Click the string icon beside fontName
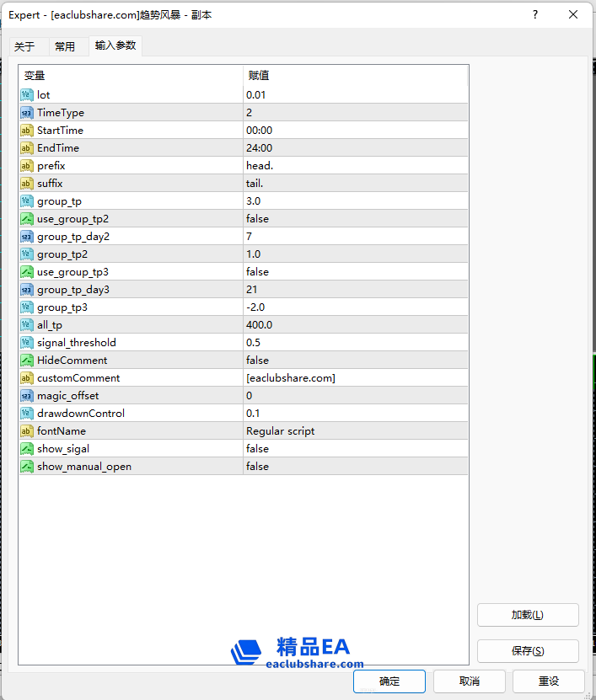596x700 pixels. 26,431
